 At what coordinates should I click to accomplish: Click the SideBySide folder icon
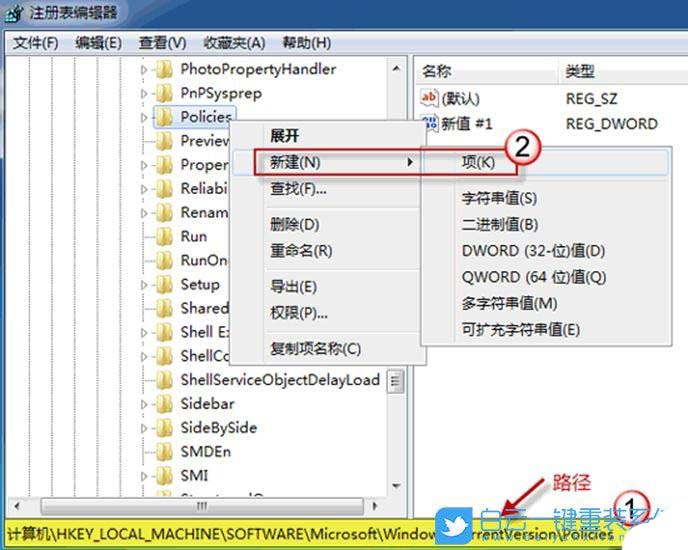(x=164, y=428)
